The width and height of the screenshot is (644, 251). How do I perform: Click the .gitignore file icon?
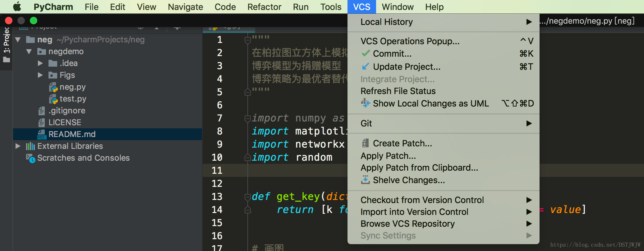pyautogui.click(x=42, y=111)
